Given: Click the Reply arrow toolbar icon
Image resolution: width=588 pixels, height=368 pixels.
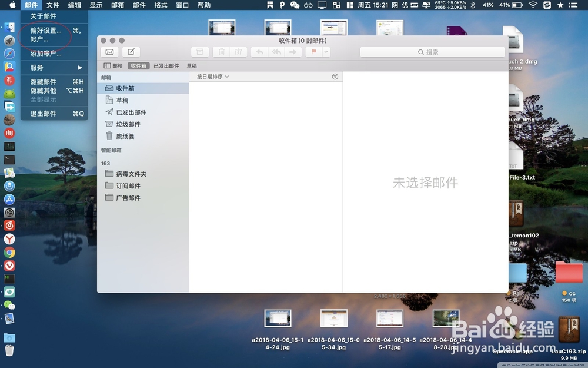Looking at the screenshot, I should (x=259, y=52).
